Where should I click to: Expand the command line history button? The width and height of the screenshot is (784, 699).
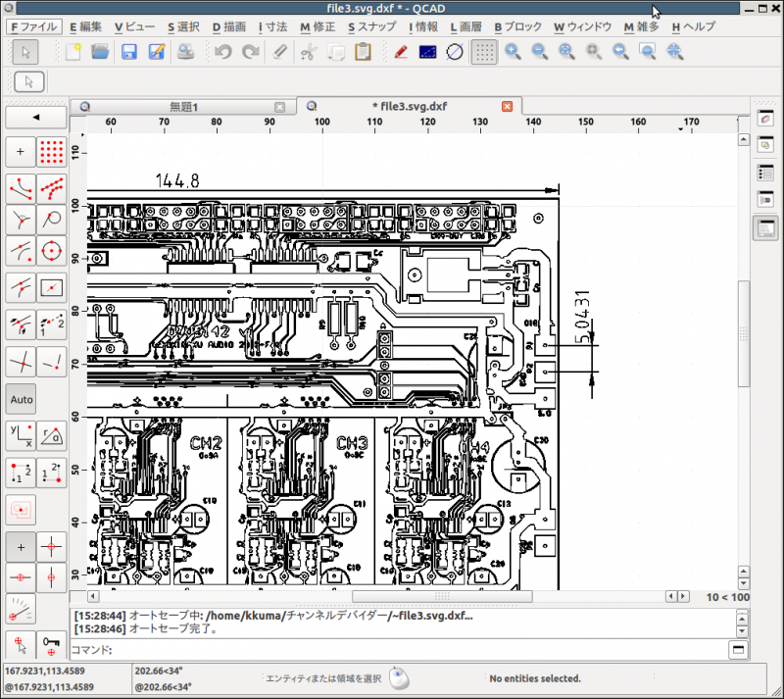737,650
